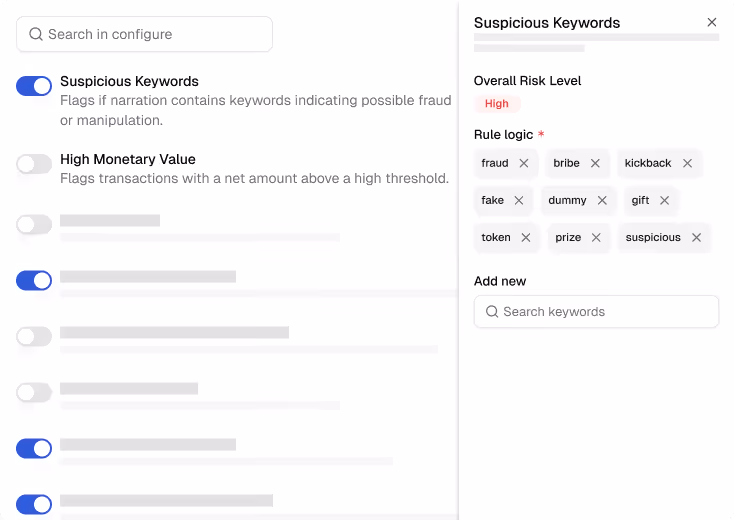Click the Rule logic label
734x520 pixels.
[x=503, y=135]
